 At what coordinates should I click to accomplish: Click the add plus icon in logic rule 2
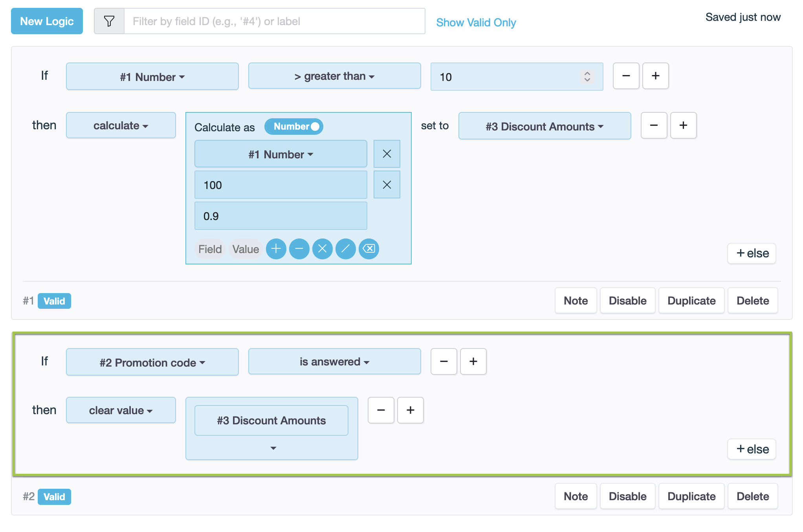tap(473, 361)
